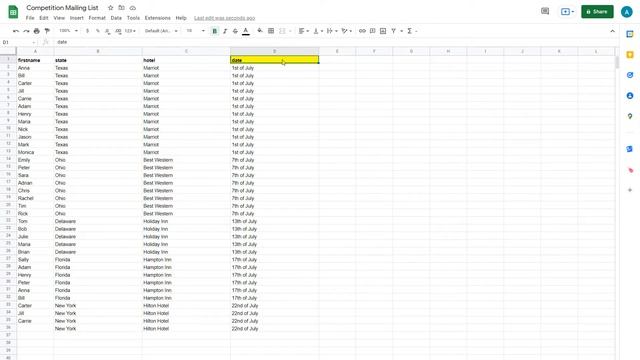Open the text color picker
The width and height of the screenshot is (640, 360).
pos(246,31)
